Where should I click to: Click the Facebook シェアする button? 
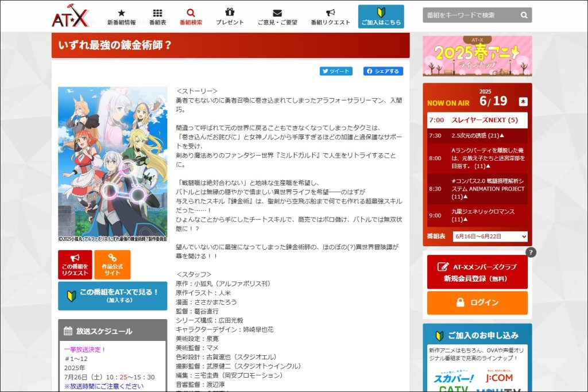click(383, 71)
